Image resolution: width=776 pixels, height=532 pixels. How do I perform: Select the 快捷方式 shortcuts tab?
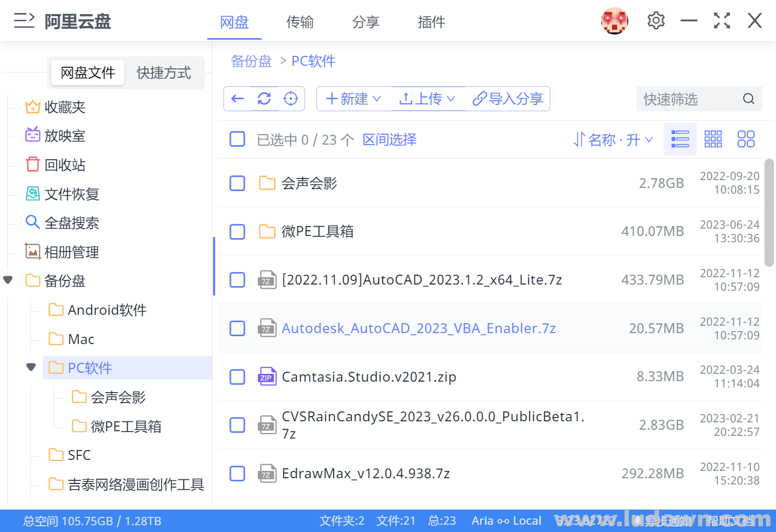point(164,73)
